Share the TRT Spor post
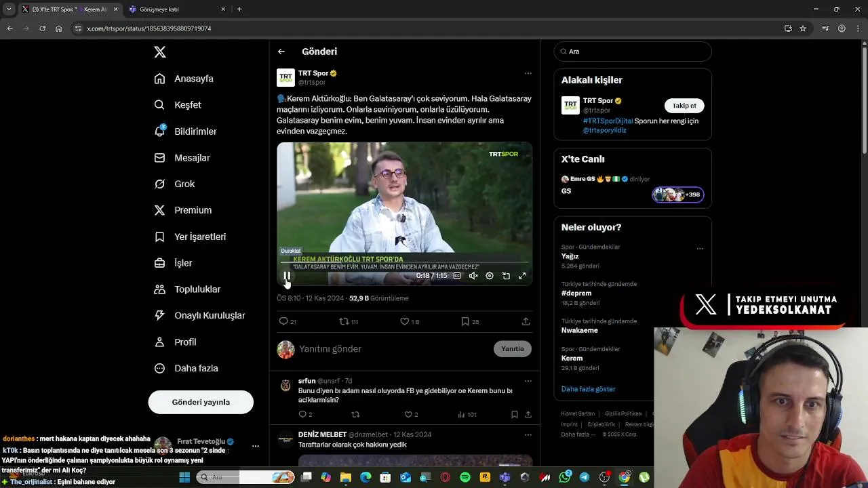The width and height of the screenshot is (868, 488). 526,321
